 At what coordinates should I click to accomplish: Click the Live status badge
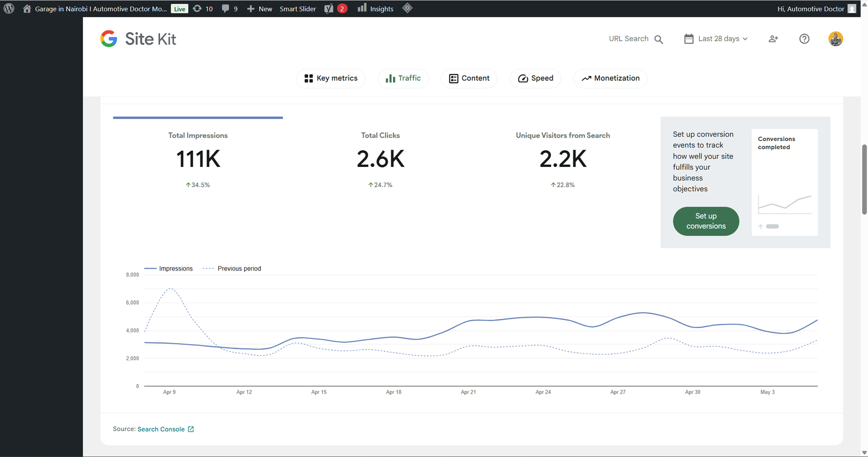pos(180,9)
